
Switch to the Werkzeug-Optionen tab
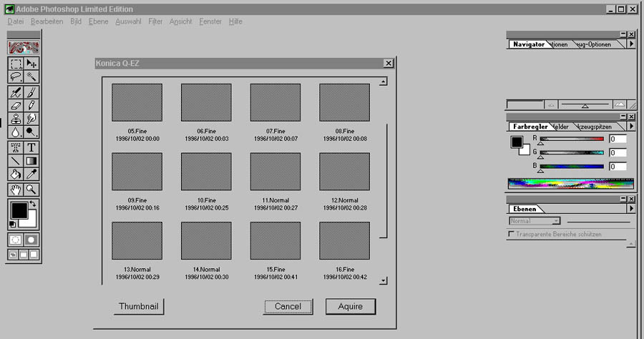(595, 44)
